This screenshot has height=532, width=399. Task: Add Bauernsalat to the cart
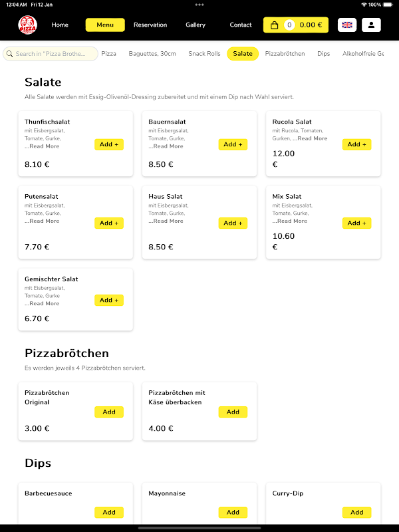(x=233, y=144)
